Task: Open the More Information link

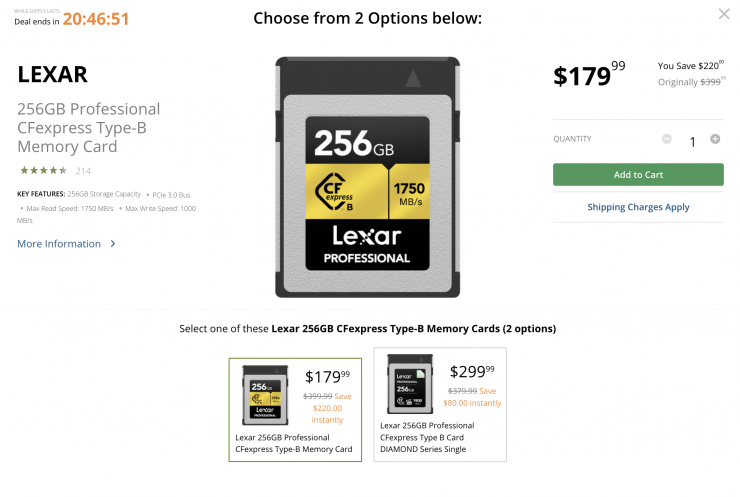Action: click(x=59, y=244)
